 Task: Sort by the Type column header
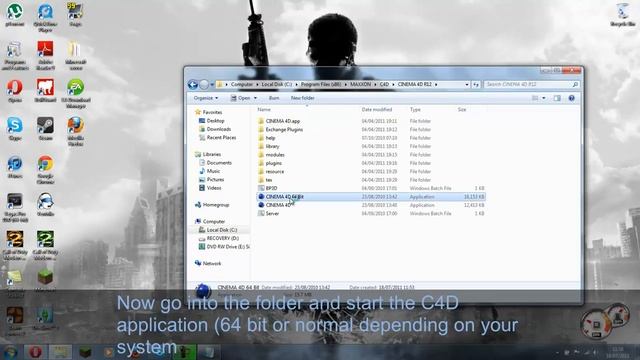point(415,109)
